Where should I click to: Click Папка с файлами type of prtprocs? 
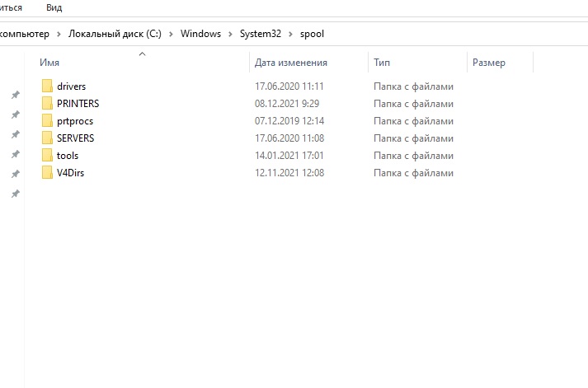(414, 121)
